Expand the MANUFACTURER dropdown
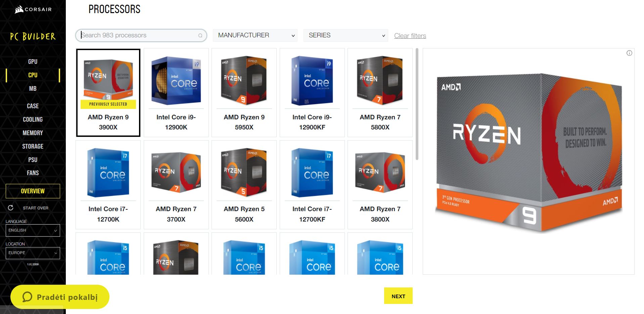Screen dimensions: 644x314 coord(255,35)
